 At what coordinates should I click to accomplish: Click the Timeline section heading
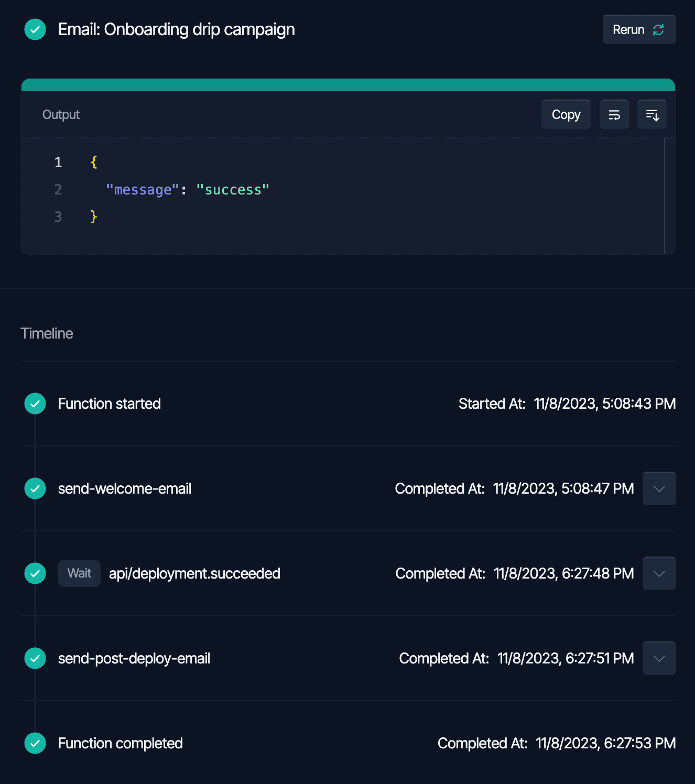pos(47,333)
